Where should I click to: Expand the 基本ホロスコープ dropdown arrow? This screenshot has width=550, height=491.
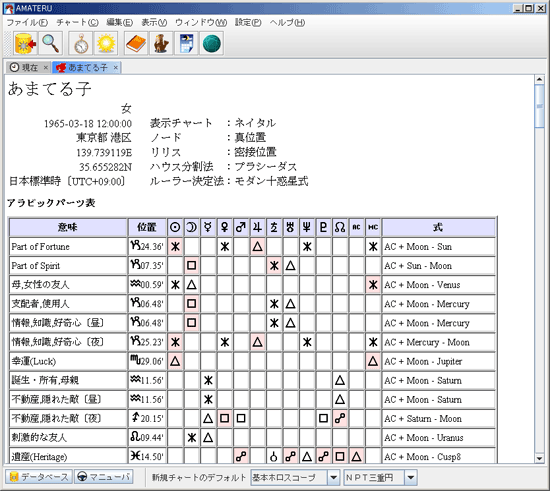334,477
